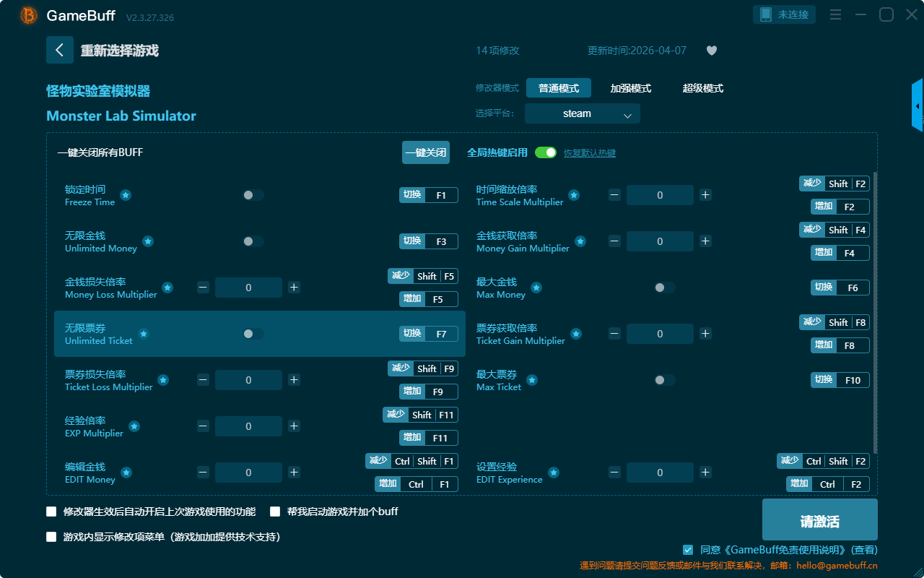
Task: Click the star icon next to EXP Multiplier
Action: [x=134, y=426]
